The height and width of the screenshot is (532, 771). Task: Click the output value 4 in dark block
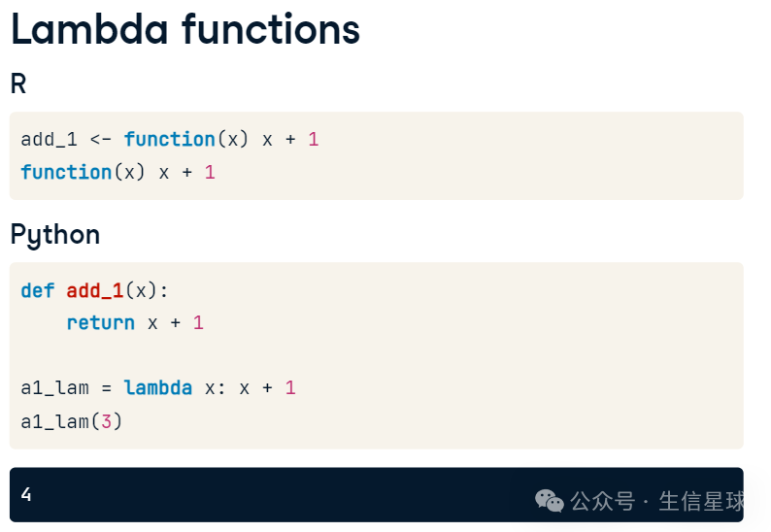(26, 494)
